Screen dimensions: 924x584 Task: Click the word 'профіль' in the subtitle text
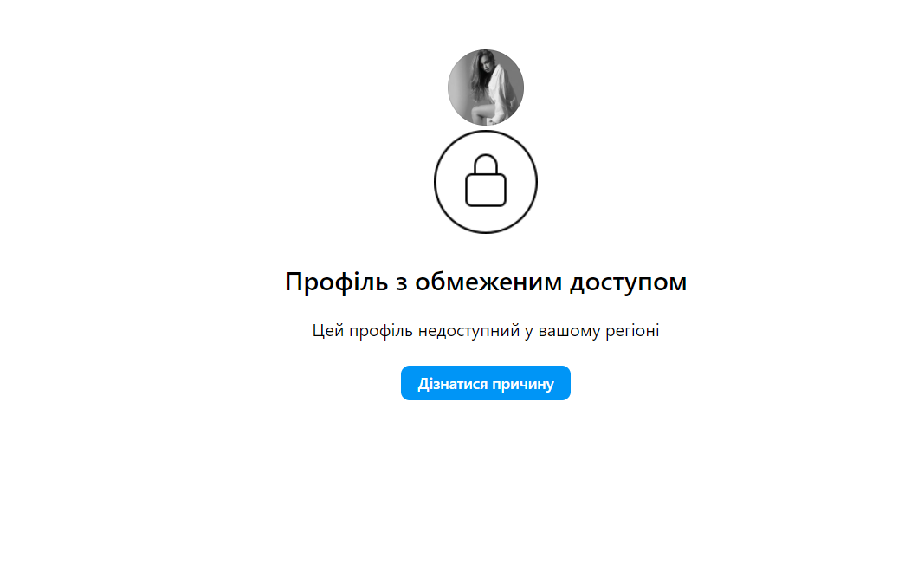point(381,330)
